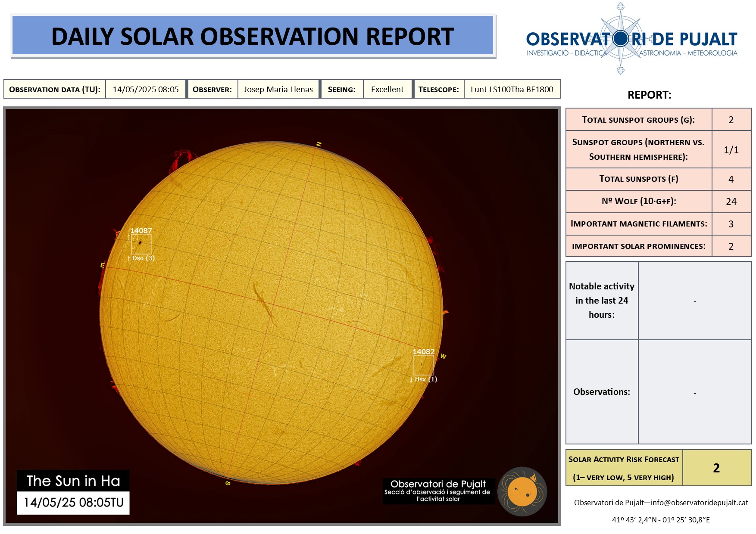Click the Important magnetic filaments label
Image resolution: width=756 pixels, height=534 pixels.
point(639,224)
